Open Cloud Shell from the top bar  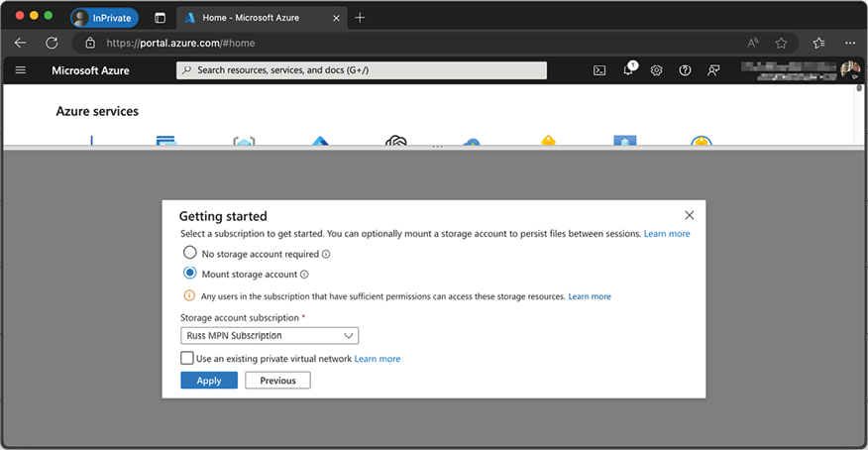coord(599,70)
